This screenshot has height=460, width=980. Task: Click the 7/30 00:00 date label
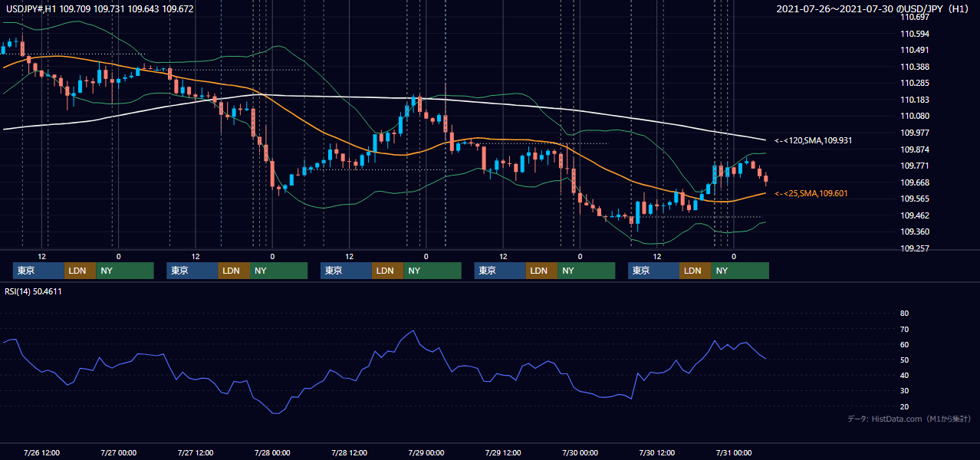(x=580, y=453)
